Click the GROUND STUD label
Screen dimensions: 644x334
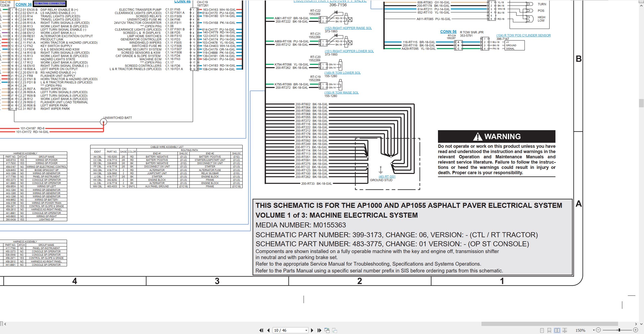click(x=381, y=180)
